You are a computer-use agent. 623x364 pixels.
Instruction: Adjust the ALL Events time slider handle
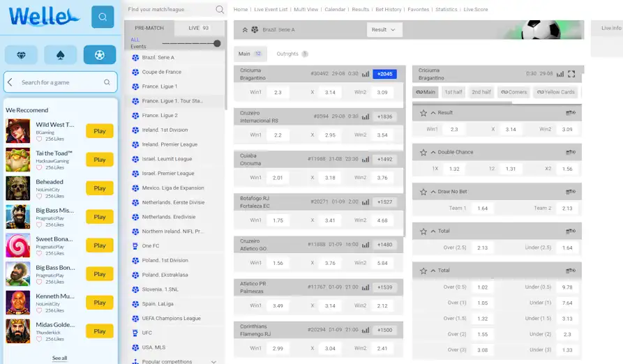tap(217, 43)
